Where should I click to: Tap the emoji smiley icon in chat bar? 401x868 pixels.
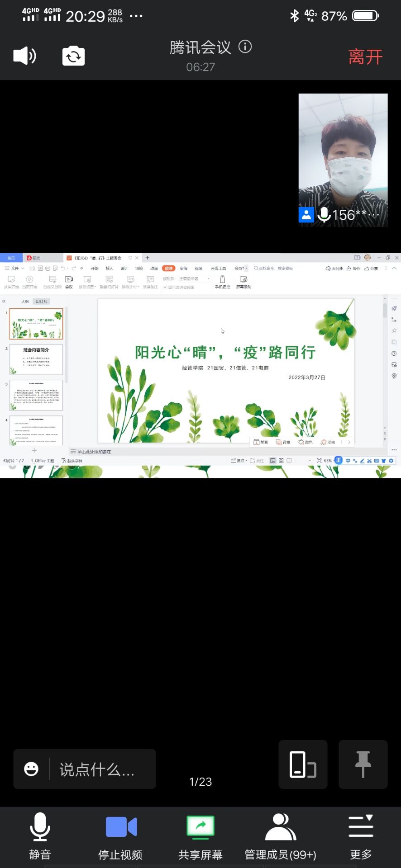31,769
